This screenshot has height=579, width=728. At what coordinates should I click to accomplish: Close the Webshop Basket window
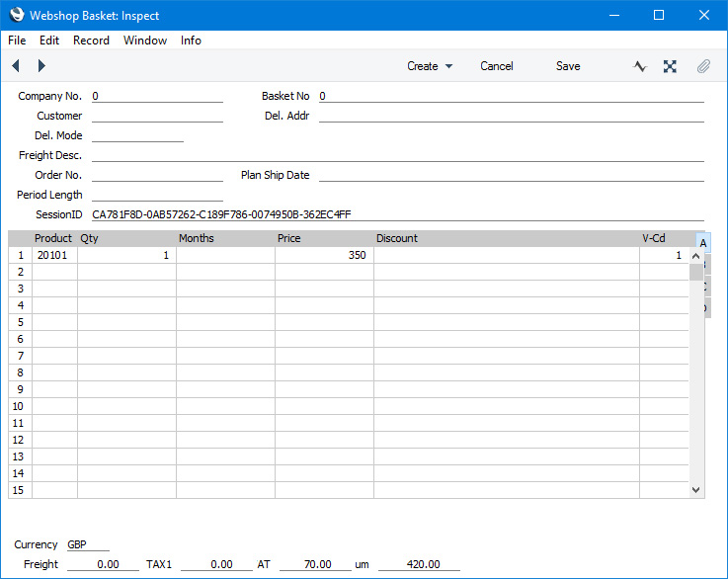704,15
